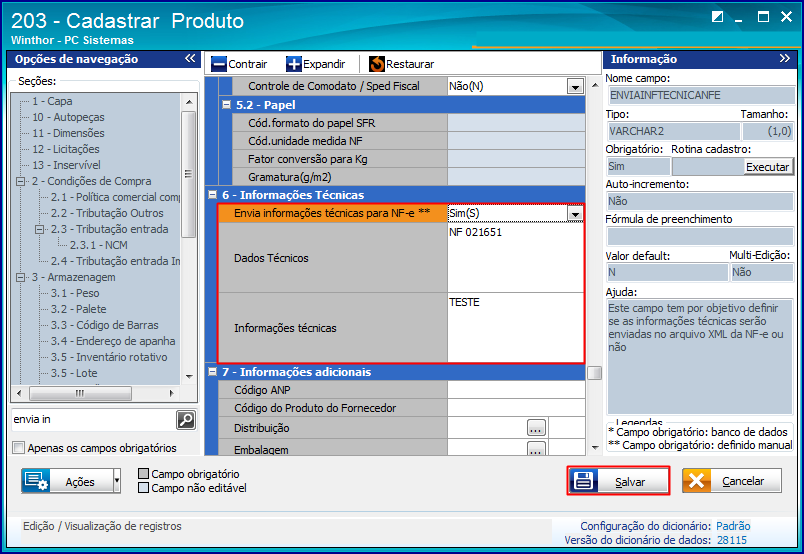804x554 pixels.
Task: Select tree item 3.3 - Código de Barras
Action: [x=104, y=325]
